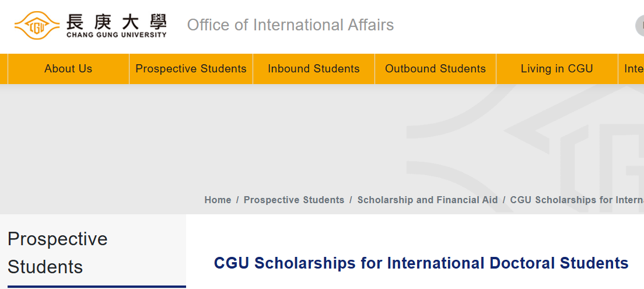Image resolution: width=644 pixels, height=289 pixels.
Task: Click the CGU Scholarships for International Doctoral Students heading
Action: point(421,263)
